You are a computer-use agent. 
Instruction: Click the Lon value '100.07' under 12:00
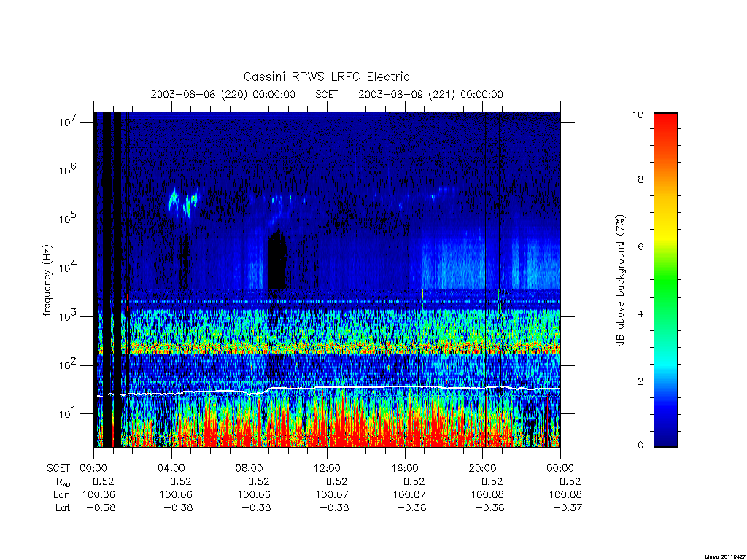pyautogui.click(x=332, y=495)
